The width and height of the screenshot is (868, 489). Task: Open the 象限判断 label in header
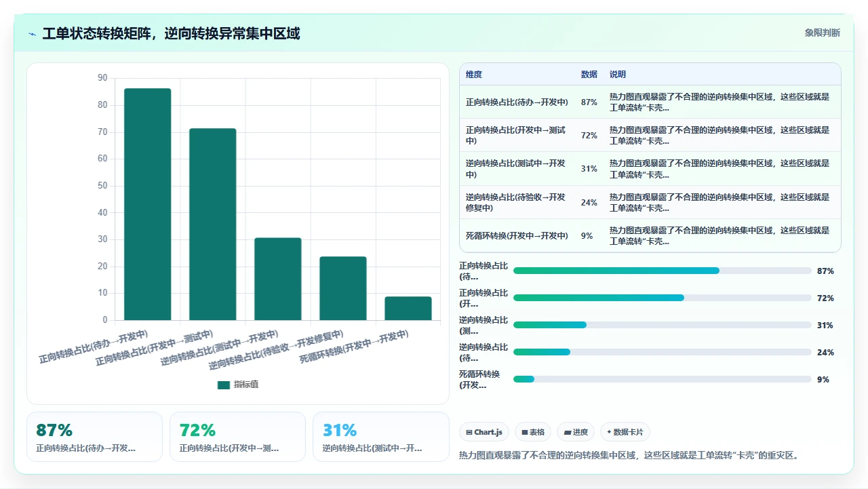click(823, 33)
